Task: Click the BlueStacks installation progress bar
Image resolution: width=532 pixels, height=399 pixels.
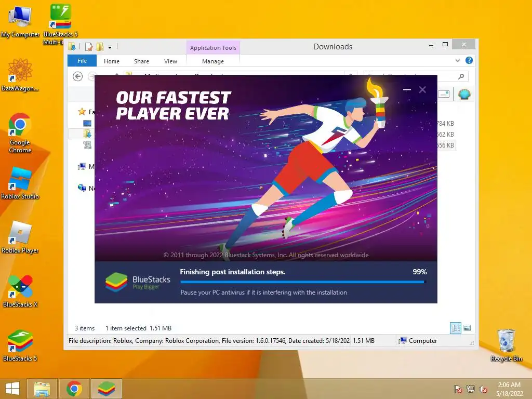Action: click(303, 282)
